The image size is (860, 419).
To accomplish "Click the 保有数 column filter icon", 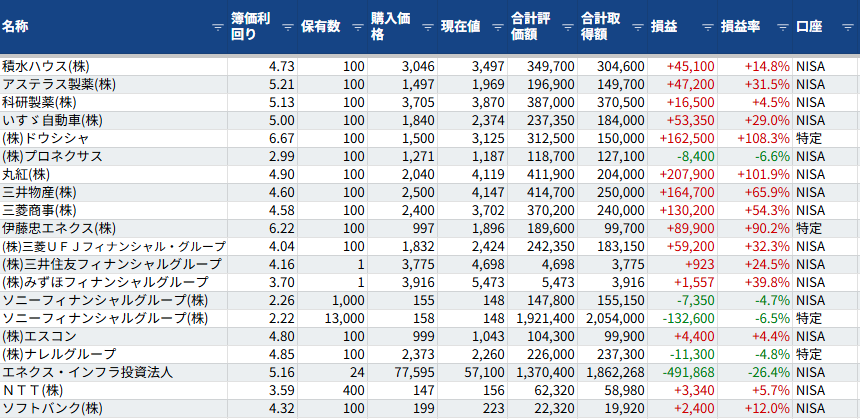I will [x=357, y=27].
